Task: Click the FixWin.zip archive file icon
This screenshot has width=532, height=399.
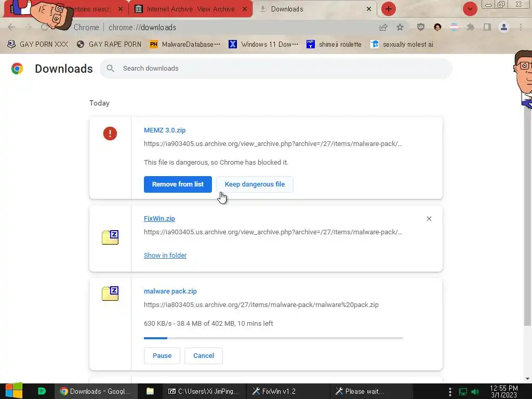Action: pos(110,237)
